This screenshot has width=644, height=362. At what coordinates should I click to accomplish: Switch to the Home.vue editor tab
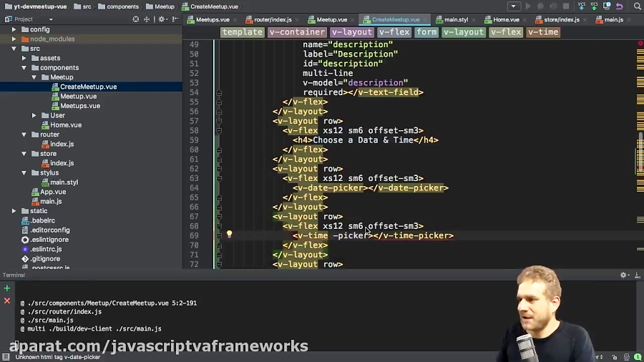pos(505,19)
